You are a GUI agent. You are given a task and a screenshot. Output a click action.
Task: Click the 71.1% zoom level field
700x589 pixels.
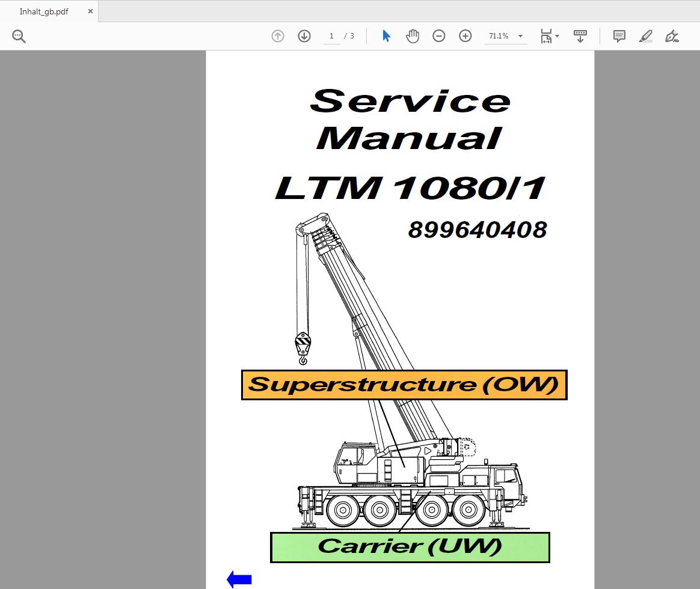point(499,36)
